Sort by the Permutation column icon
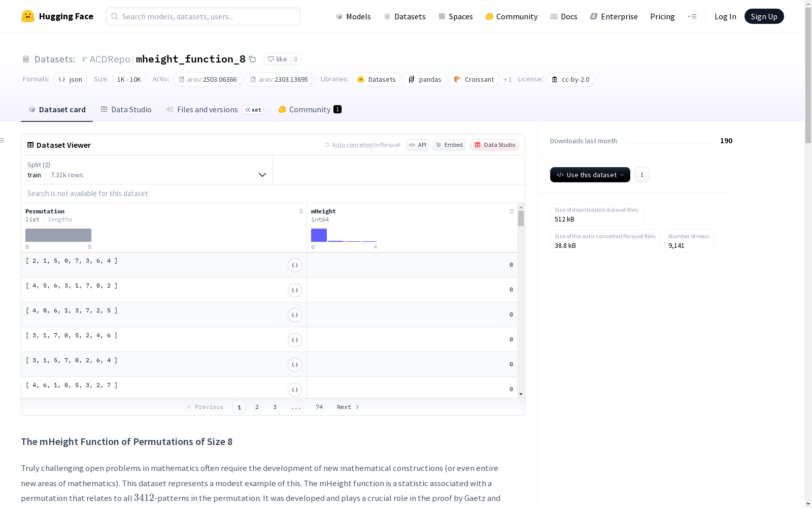The width and height of the screenshot is (812, 508). coord(301,211)
